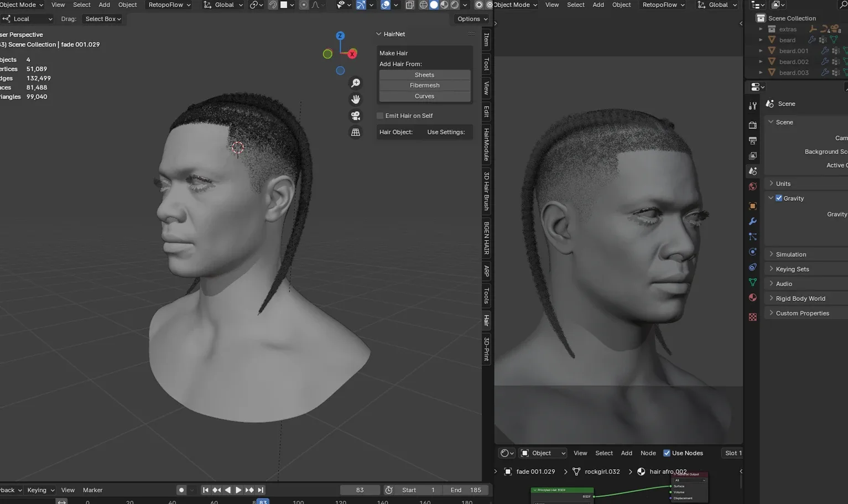Click the zoom magnifier viewport icon
The width and height of the screenshot is (848, 504).
tap(356, 83)
